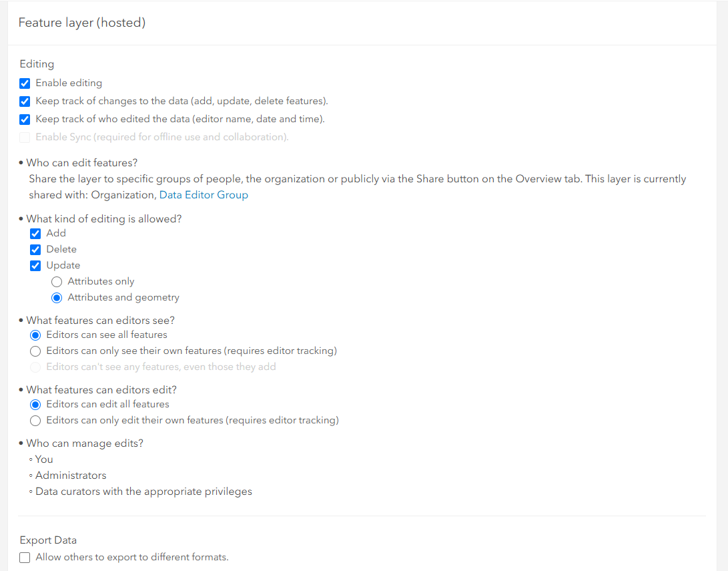Viewport: 728px width, 571px height.
Task: Click the Feature layer (hosted) heading
Action: 82,23
